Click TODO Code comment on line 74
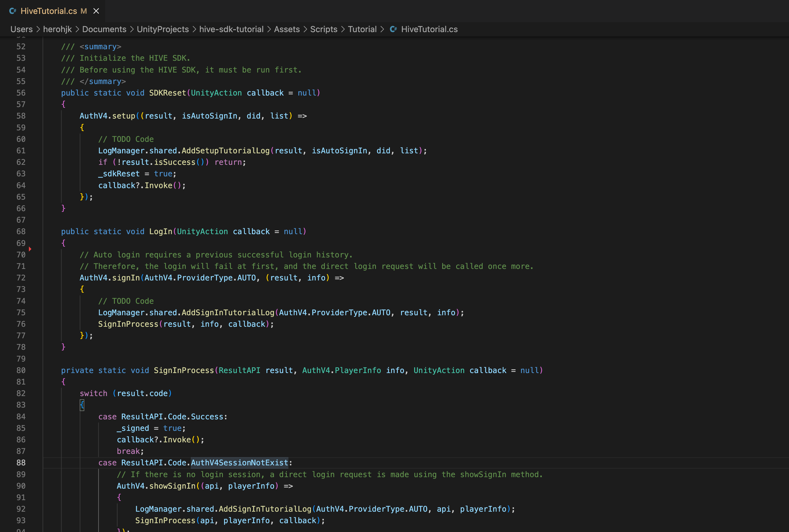 [x=126, y=301]
